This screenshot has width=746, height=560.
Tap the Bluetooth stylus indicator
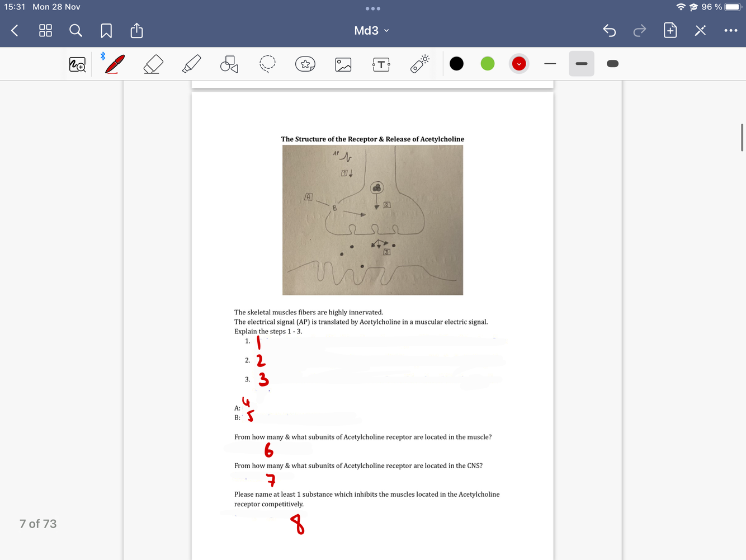(x=103, y=56)
